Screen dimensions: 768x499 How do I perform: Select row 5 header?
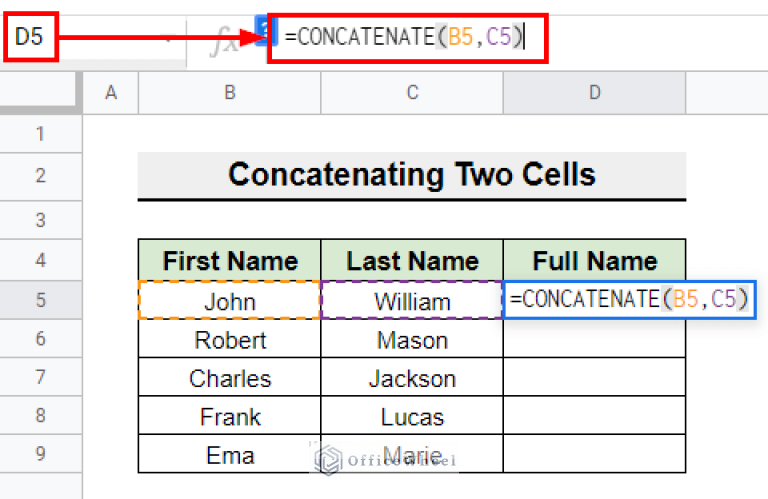[41, 300]
